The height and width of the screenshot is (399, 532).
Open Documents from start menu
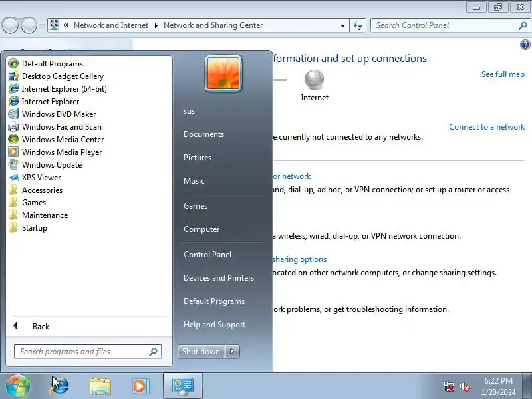[x=204, y=134]
